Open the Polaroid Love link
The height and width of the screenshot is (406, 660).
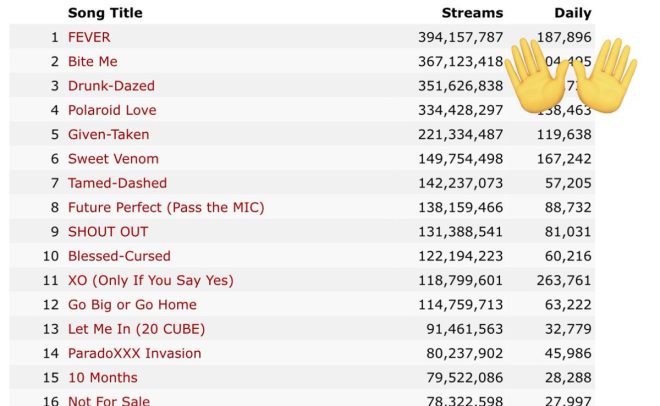pos(112,110)
